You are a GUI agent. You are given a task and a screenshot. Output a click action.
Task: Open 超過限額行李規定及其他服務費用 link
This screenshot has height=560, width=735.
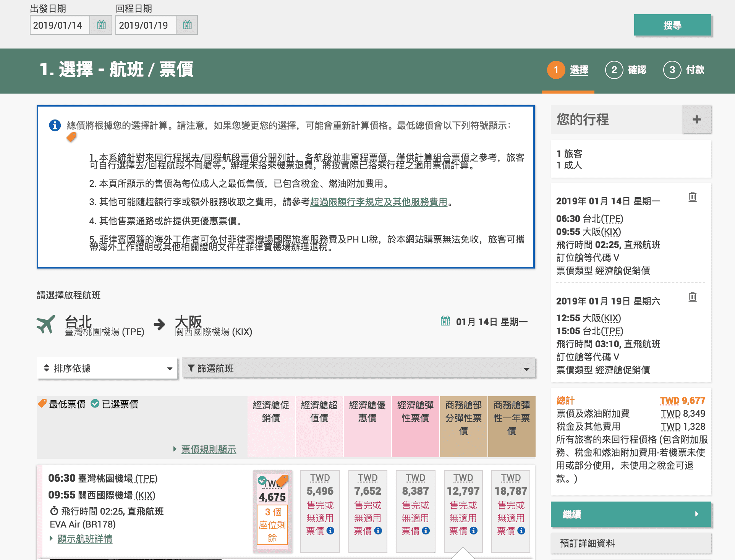click(379, 202)
